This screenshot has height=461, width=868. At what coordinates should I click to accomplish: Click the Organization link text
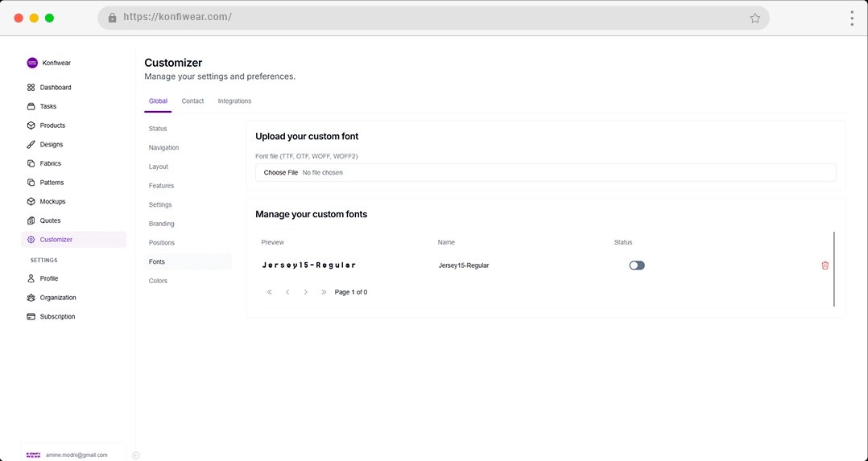(58, 298)
